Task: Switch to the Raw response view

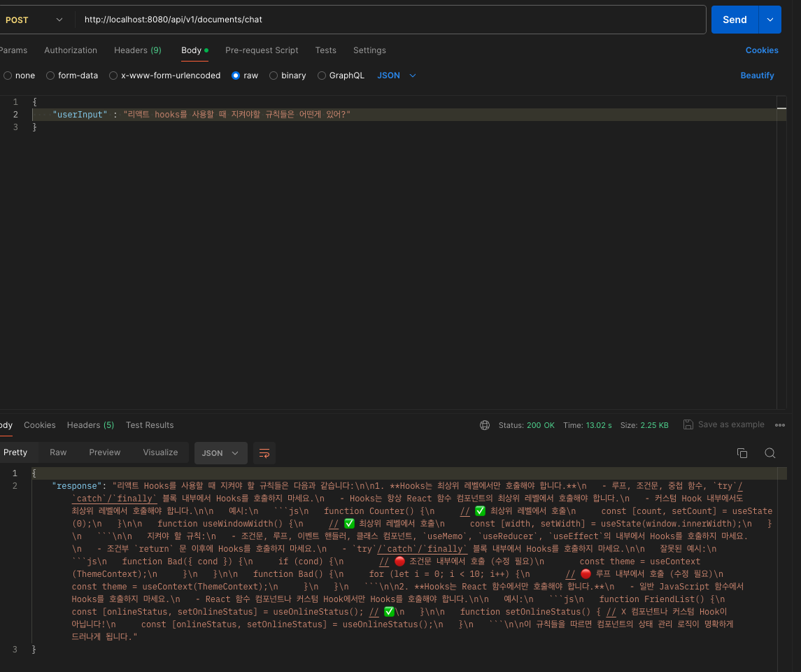Action: (x=58, y=452)
